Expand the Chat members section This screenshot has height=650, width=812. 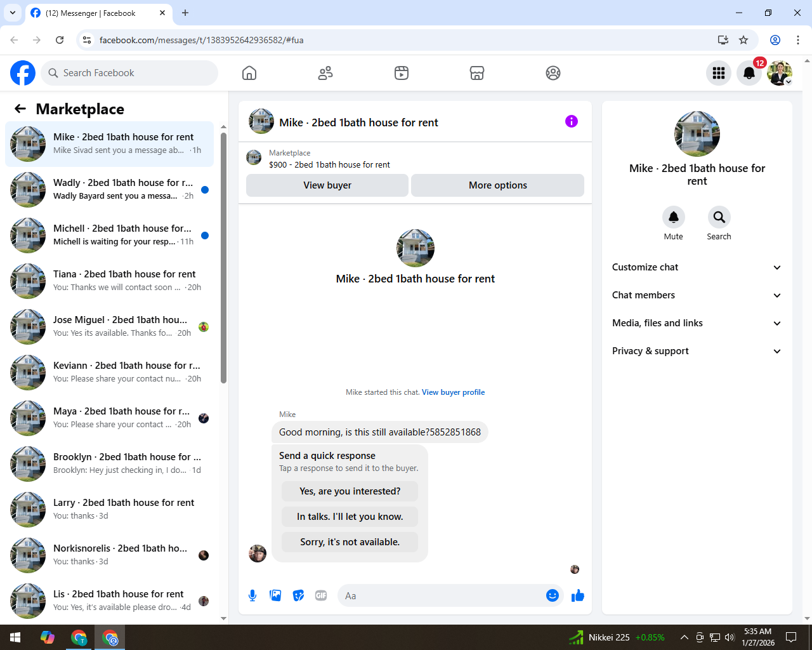pyautogui.click(x=697, y=295)
